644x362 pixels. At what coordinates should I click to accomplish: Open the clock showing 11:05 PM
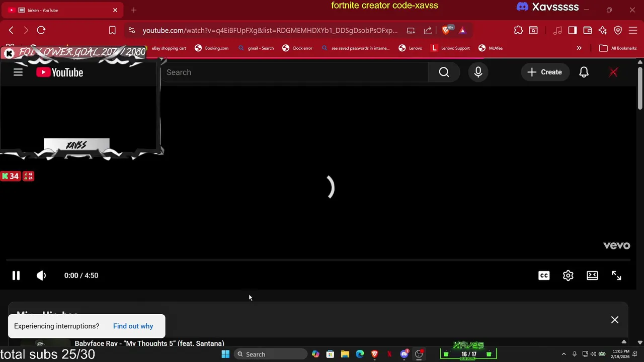(620, 354)
